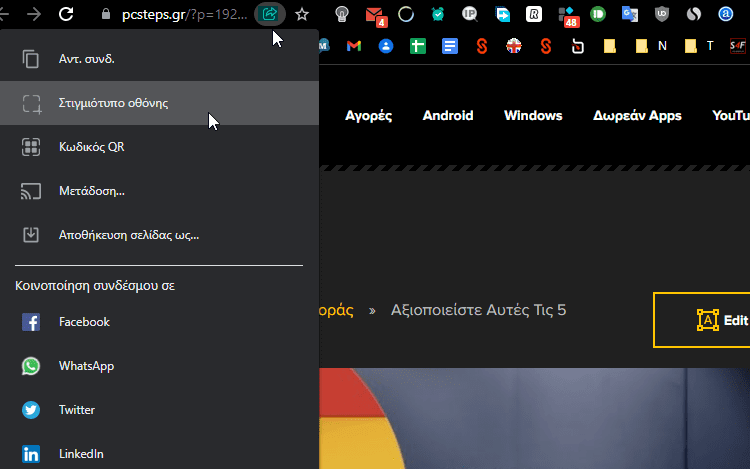Open the Android site section
The image size is (750, 469).
pos(448,116)
